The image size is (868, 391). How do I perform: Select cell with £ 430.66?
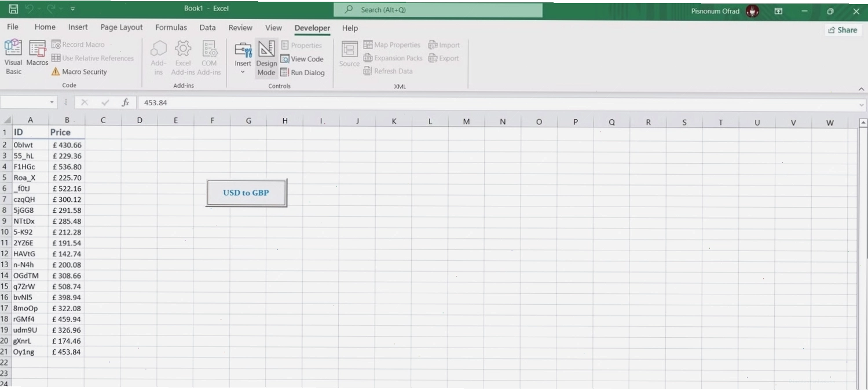pos(67,145)
